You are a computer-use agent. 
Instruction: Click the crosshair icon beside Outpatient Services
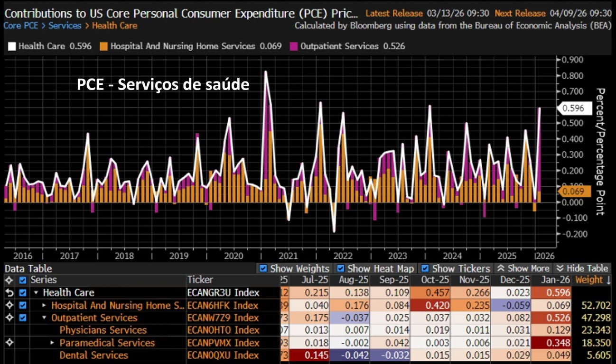tap(9, 318)
